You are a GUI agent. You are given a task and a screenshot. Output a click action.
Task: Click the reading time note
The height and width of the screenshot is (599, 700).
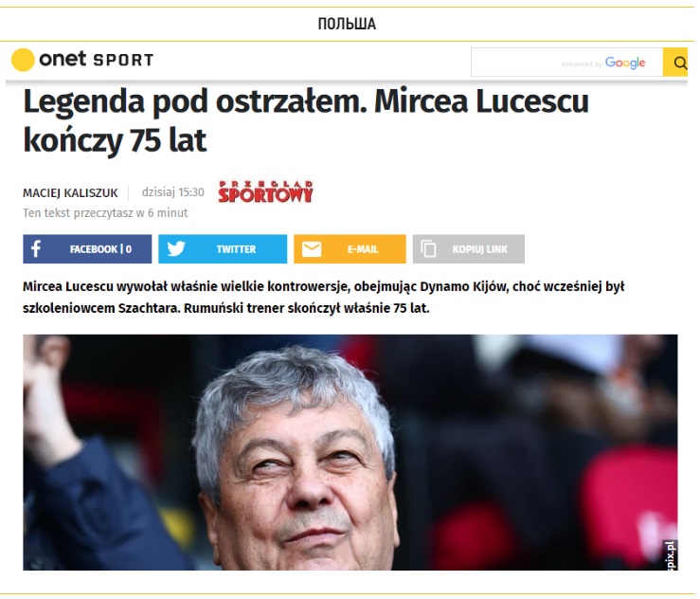point(105,213)
